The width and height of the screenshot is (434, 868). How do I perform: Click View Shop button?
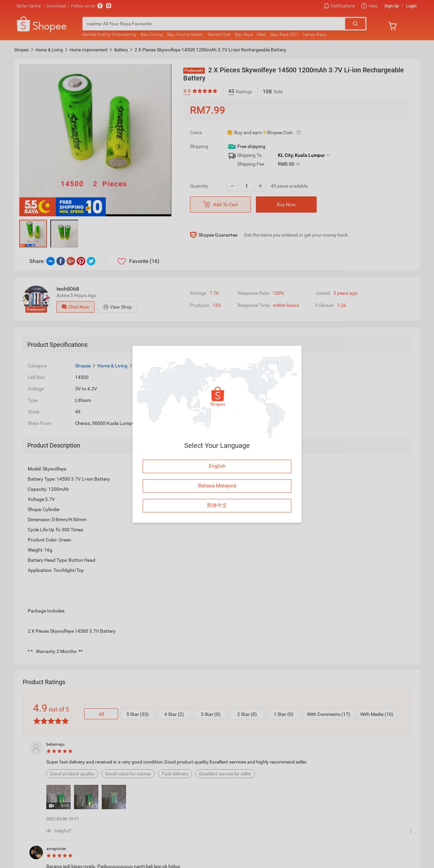[118, 307]
